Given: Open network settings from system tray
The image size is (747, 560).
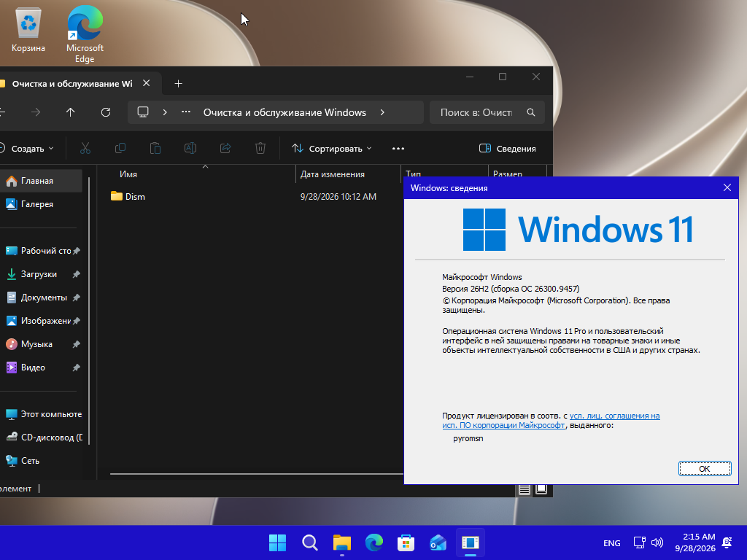Looking at the screenshot, I should point(639,542).
